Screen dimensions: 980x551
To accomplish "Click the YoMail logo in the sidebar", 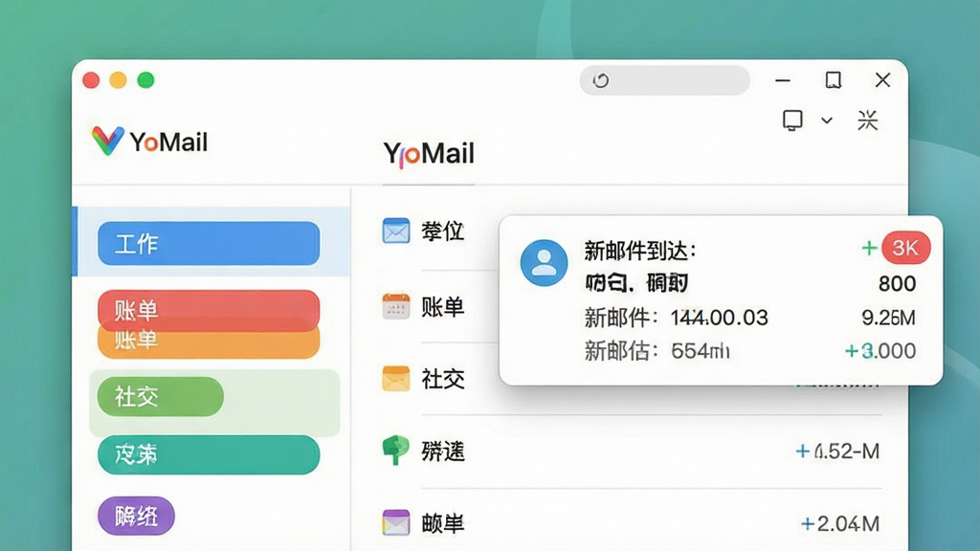I will click(149, 142).
